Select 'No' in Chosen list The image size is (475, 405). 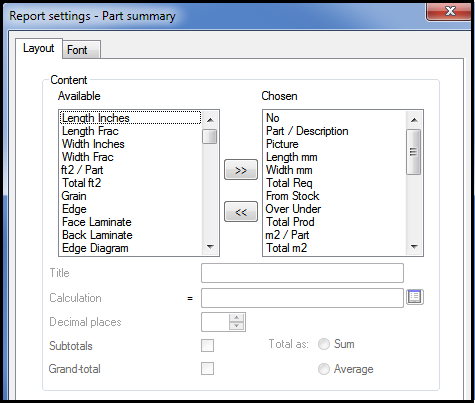[x=335, y=118]
